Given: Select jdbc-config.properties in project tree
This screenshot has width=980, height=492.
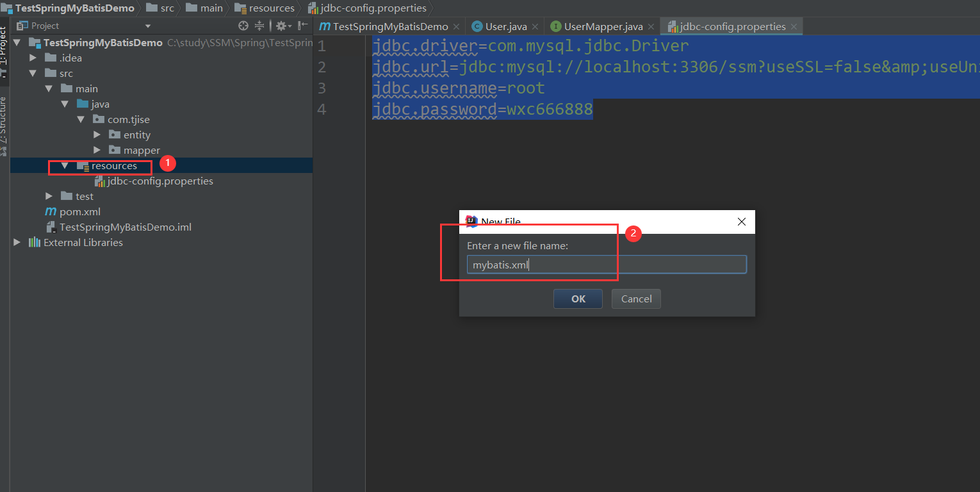Looking at the screenshot, I should tap(160, 181).
